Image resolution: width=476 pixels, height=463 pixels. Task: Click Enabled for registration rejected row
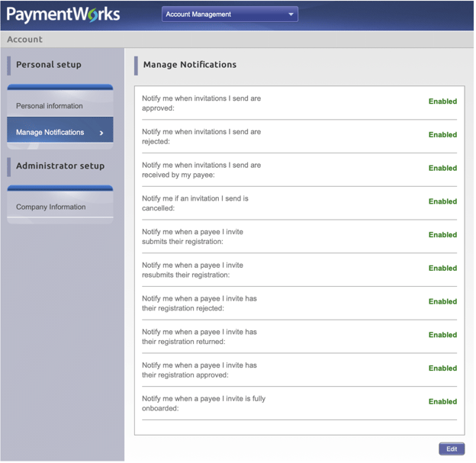[443, 302]
